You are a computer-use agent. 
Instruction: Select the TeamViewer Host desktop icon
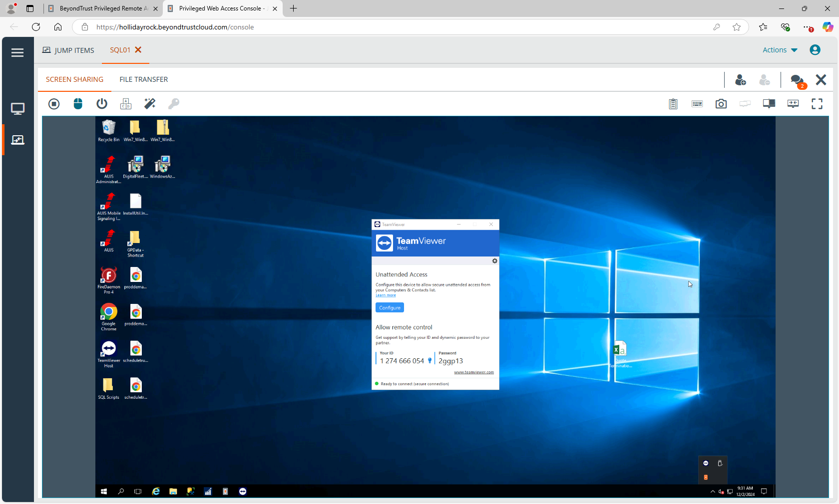[x=108, y=354]
